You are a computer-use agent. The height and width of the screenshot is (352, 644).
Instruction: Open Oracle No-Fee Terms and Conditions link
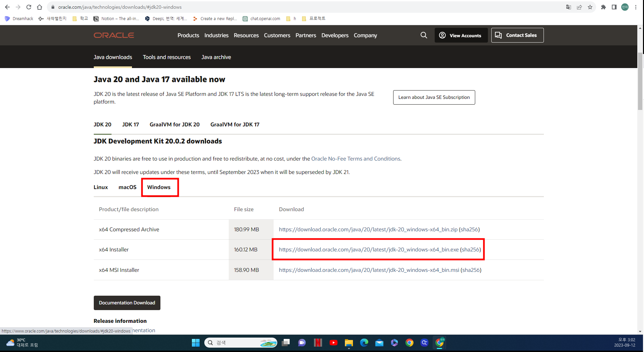356,159
